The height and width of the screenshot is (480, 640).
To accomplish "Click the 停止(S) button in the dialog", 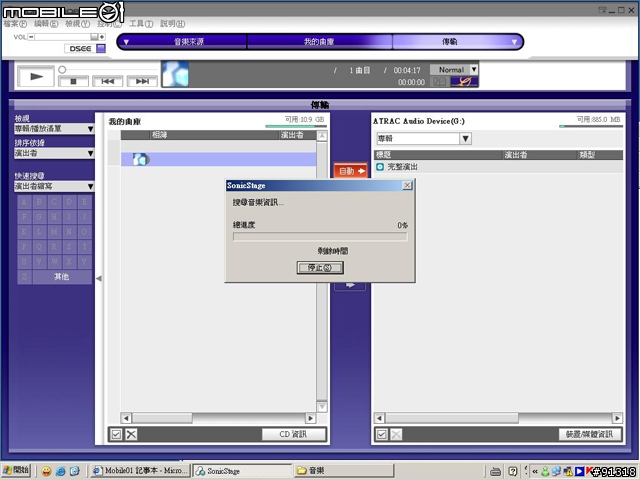I will coord(320,268).
